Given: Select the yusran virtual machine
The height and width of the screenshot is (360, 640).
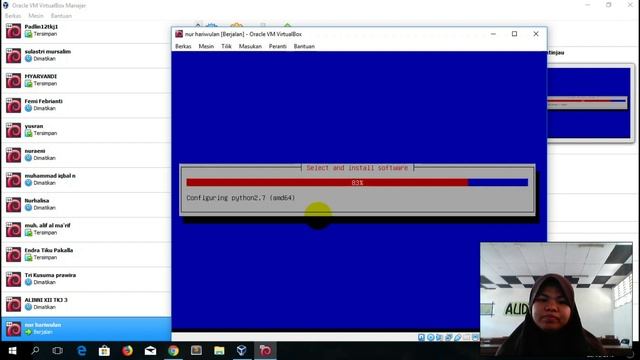Looking at the screenshot, I should pyautogui.click(x=86, y=130).
